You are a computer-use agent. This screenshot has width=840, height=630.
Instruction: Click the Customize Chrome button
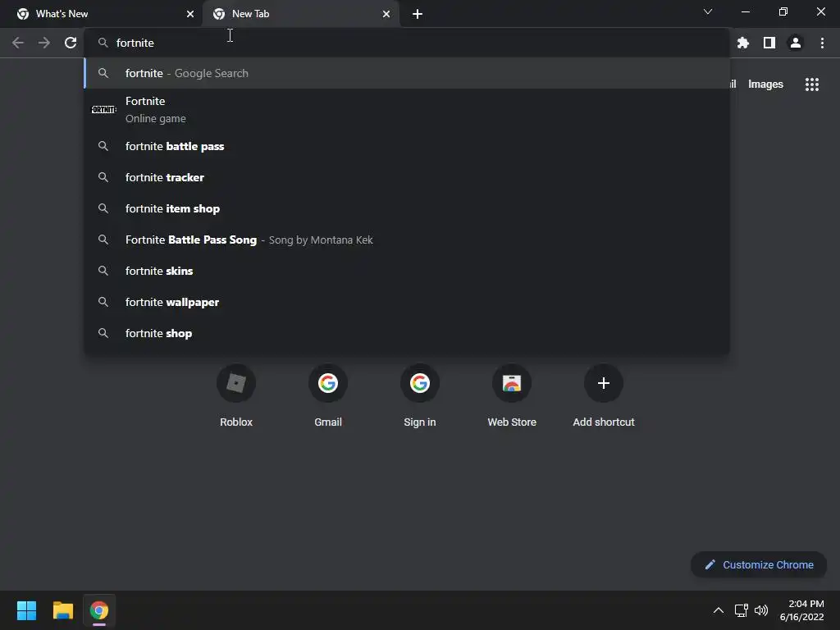pyautogui.click(x=759, y=564)
